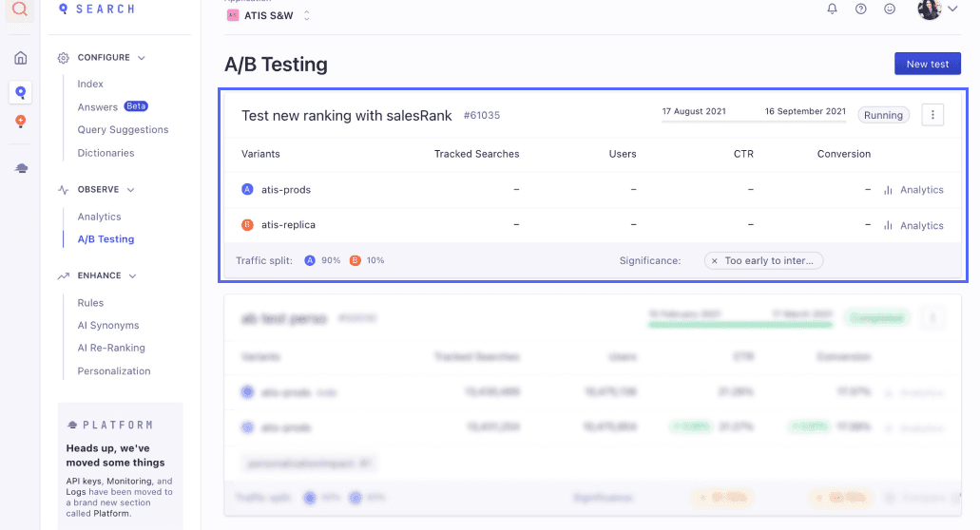980x530 pixels.
Task: Click the Too early to interpret significance badge
Action: pyautogui.click(x=763, y=260)
